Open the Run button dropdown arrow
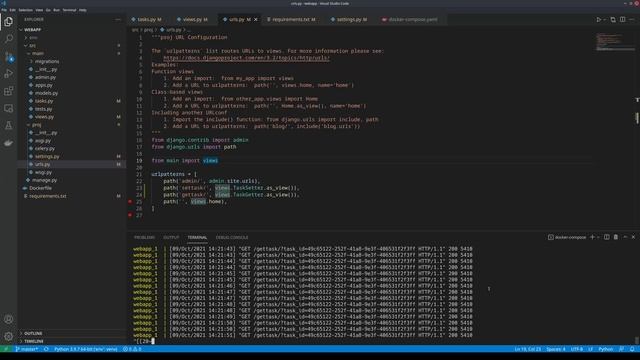This screenshot has width=640, height=360. tap(604, 19)
